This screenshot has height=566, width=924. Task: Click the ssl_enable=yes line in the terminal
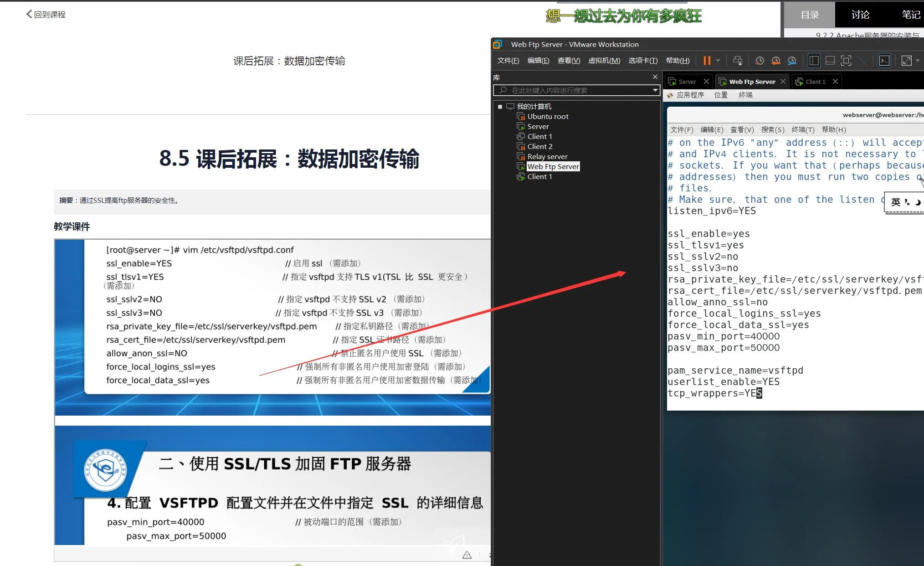point(708,234)
